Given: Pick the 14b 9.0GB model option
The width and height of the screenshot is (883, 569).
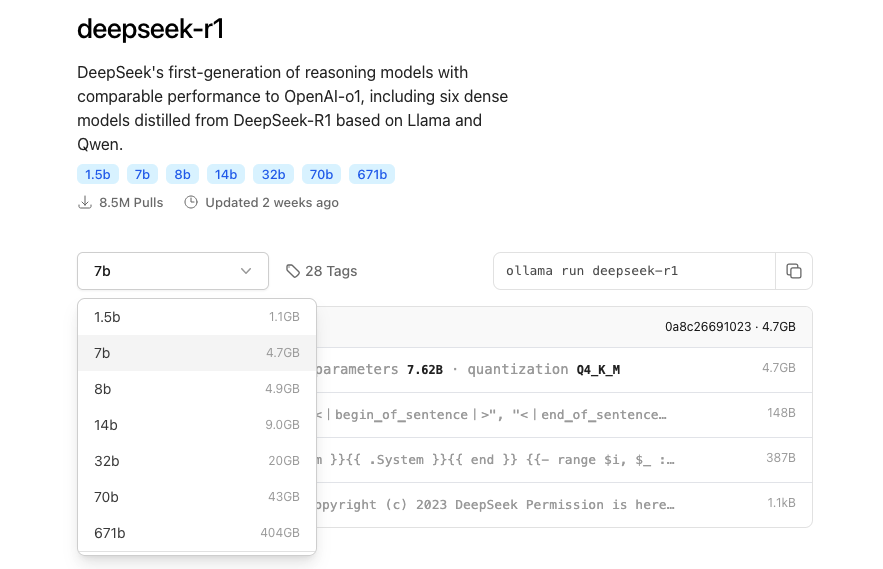Looking at the screenshot, I should tap(196, 425).
